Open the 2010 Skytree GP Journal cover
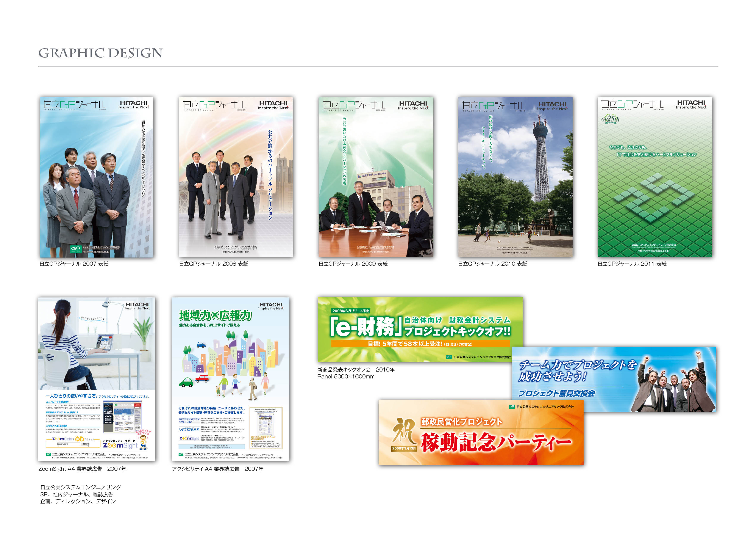Image resolution: width=756 pixels, height=535 pixels. point(515,177)
